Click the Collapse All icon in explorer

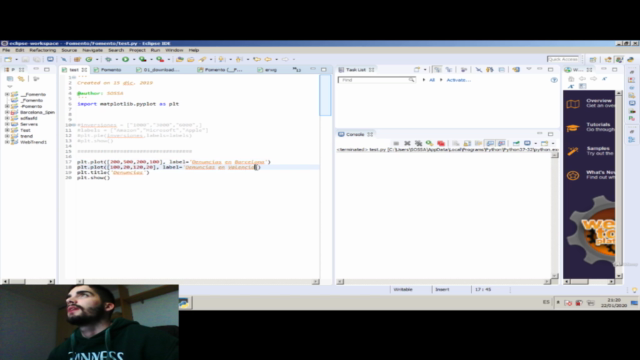click(x=10, y=79)
